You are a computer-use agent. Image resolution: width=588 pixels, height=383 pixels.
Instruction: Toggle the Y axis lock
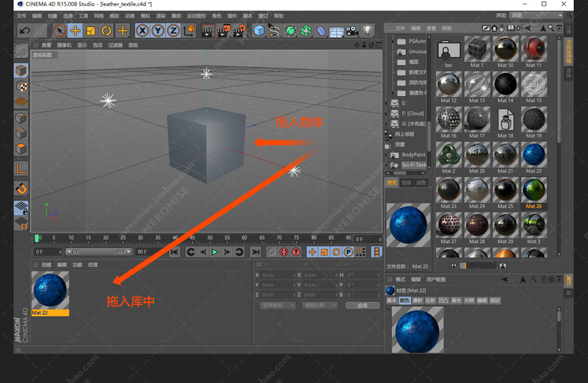(158, 31)
